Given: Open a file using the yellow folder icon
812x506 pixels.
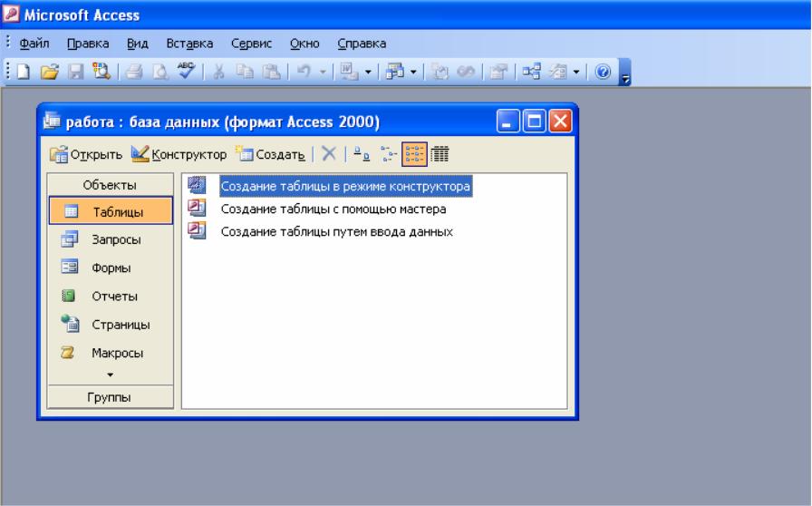Looking at the screenshot, I should coord(50,72).
